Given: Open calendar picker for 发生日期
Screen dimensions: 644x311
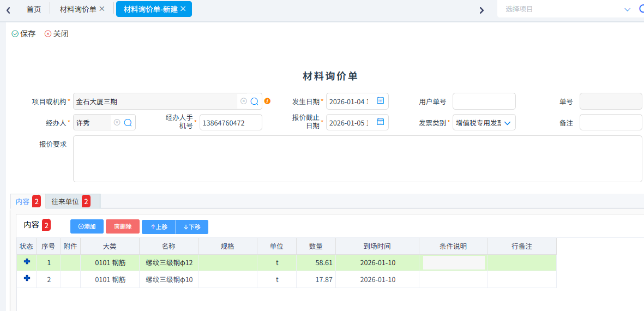Looking at the screenshot, I should point(381,101).
